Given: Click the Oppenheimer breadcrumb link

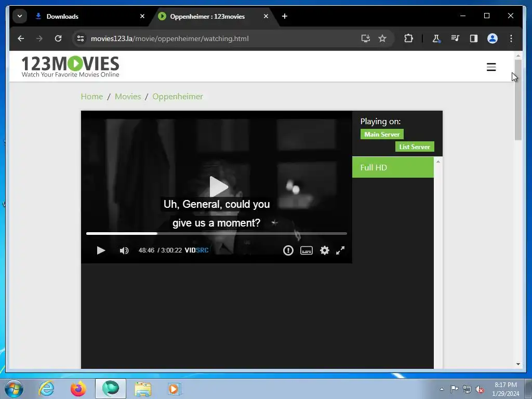Looking at the screenshot, I should (178, 96).
